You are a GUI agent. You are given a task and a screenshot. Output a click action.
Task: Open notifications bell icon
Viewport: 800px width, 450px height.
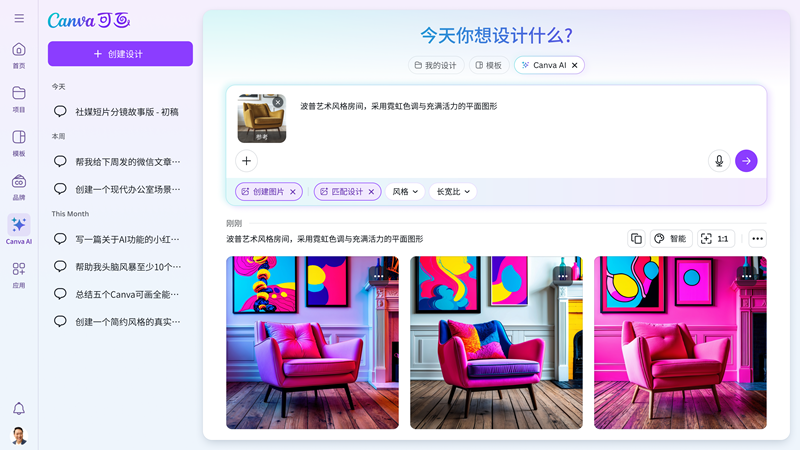click(19, 408)
